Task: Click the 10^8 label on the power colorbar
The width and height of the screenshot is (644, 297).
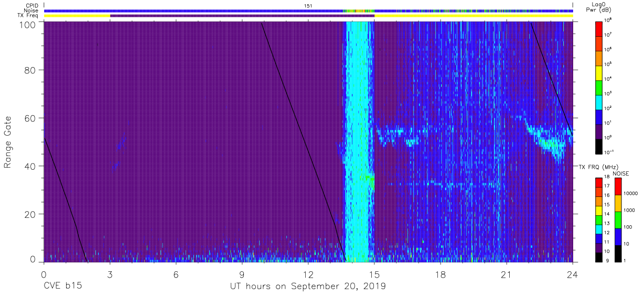Action: click(x=608, y=20)
